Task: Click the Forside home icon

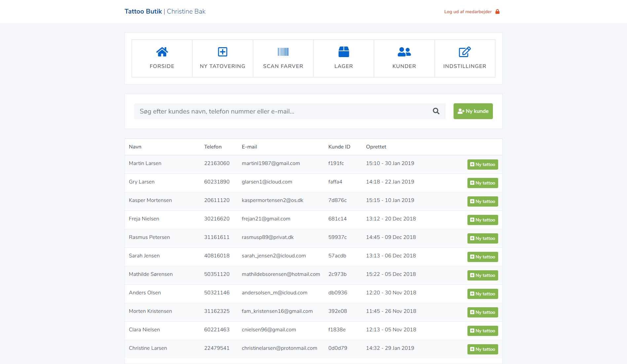Action: pos(162,52)
